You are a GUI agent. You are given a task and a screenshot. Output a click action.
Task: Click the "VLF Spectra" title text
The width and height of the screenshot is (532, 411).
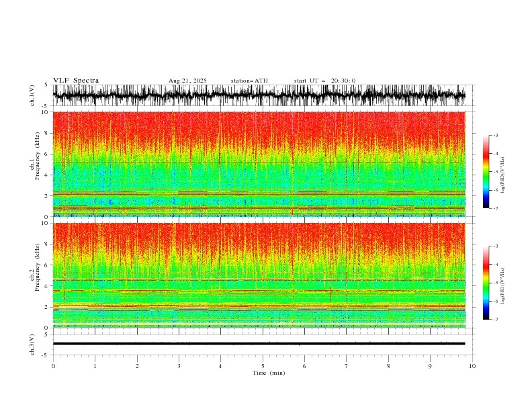coord(76,81)
